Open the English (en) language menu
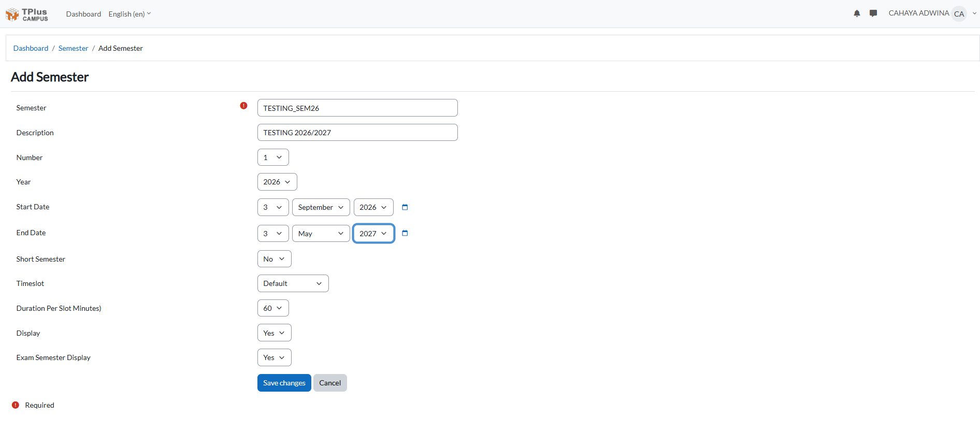This screenshot has height=431, width=980. (x=129, y=14)
